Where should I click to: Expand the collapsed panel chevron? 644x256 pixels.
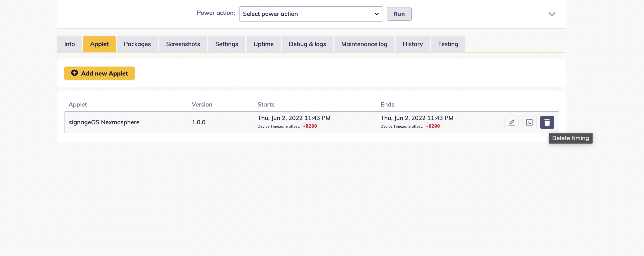552,14
